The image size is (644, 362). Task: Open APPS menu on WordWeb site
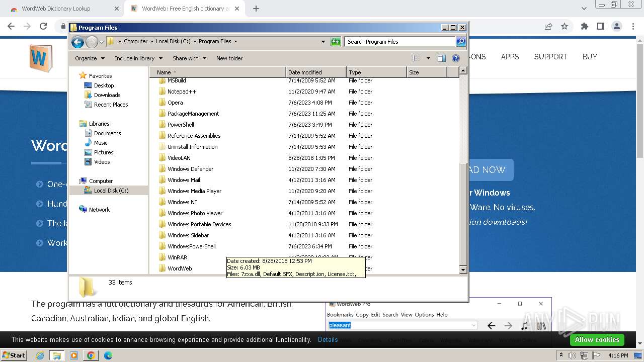pyautogui.click(x=510, y=57)
